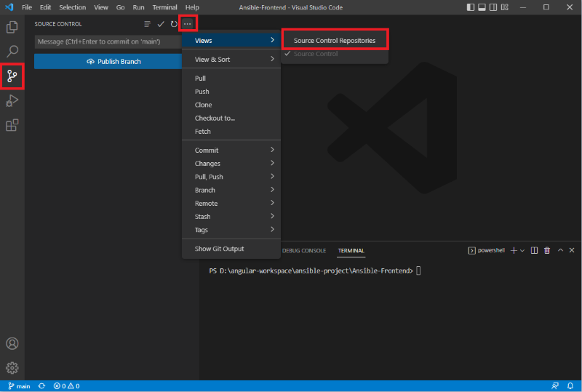The image size is (582, 392).
Task: Select Source Control Repositories view option
Action: [x=335, y=41]
